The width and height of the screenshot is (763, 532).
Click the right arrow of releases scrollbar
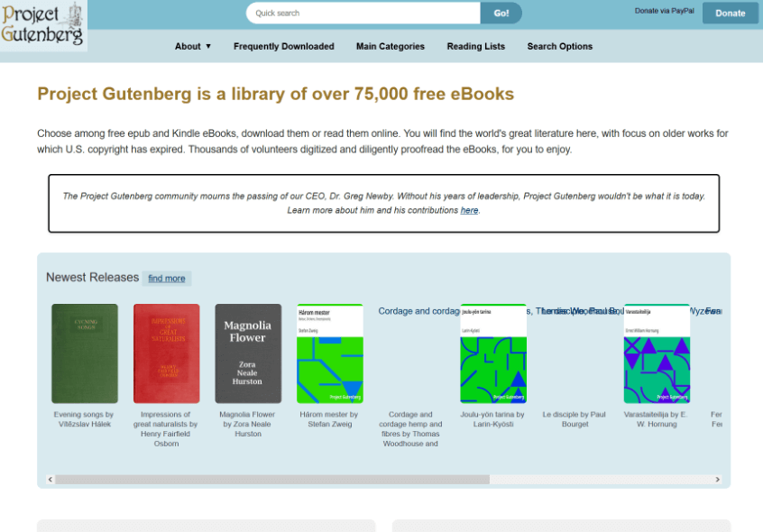coord(718,480)
